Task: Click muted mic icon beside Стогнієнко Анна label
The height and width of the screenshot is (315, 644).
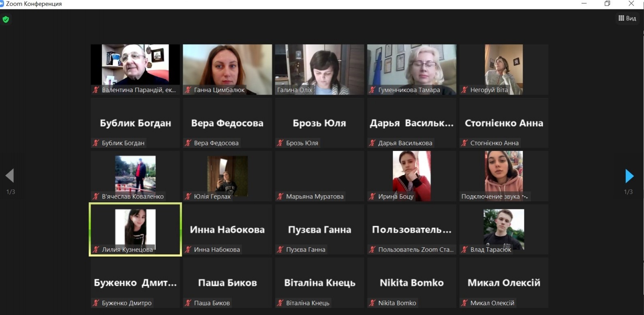Action: (464, 143)
